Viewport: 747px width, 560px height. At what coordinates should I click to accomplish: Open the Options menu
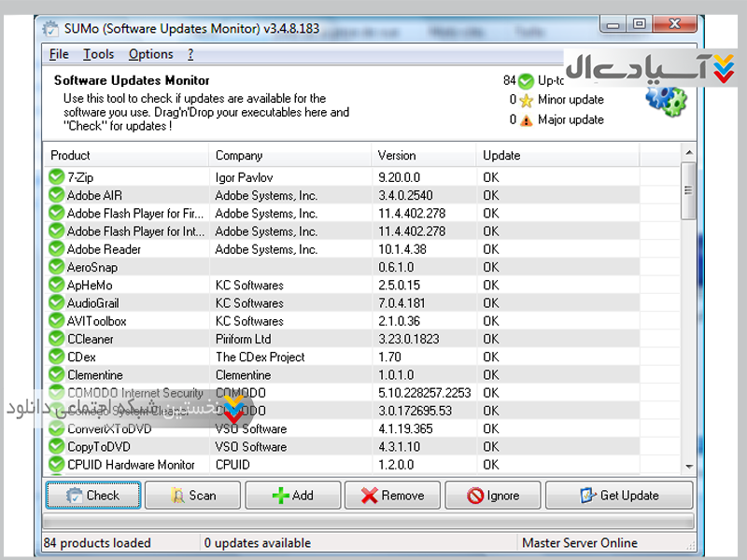151,54
